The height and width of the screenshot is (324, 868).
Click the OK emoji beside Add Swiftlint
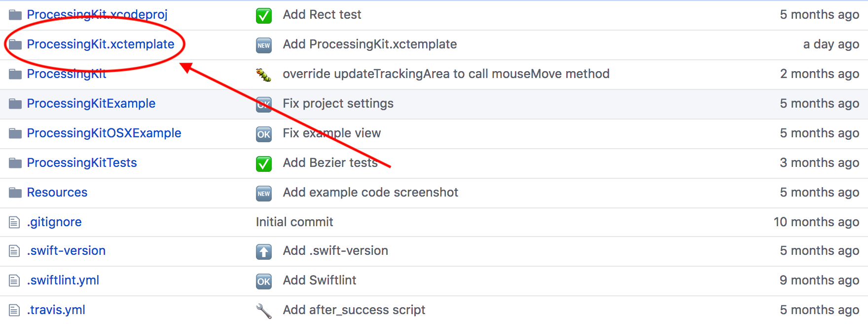(264, 281)
